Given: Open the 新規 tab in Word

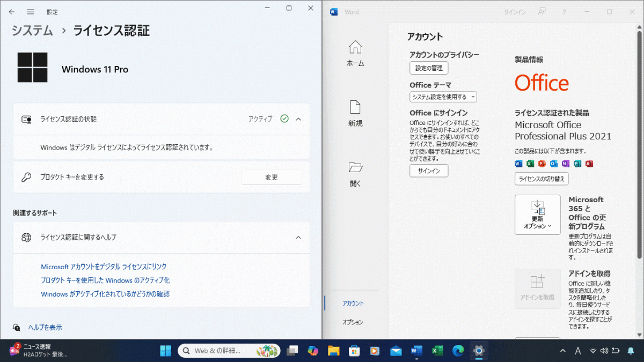Looking at the screenshot, I should tap(355, 114).
